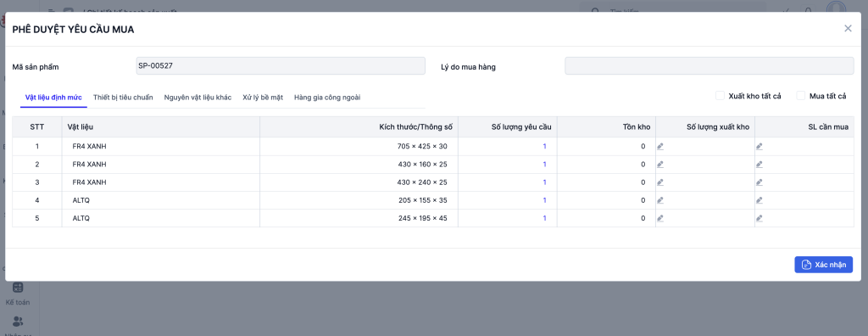The image size is (868, 336).
Task: Edit export quantity for 430 × 240 × 25 row
Action: tap(659, 182)
